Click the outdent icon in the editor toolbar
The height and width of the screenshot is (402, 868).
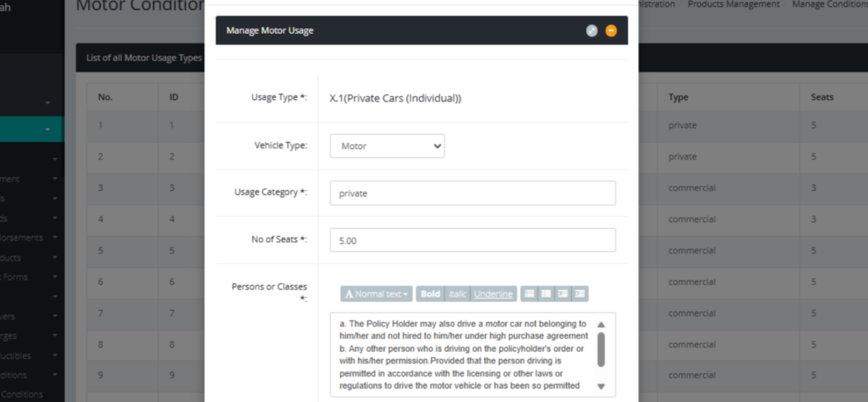[x=563, y=294]
